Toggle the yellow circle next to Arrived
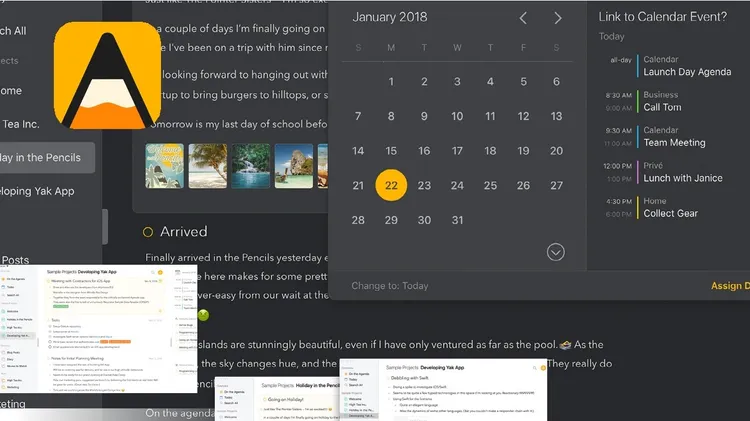 (x=148, y=232)
